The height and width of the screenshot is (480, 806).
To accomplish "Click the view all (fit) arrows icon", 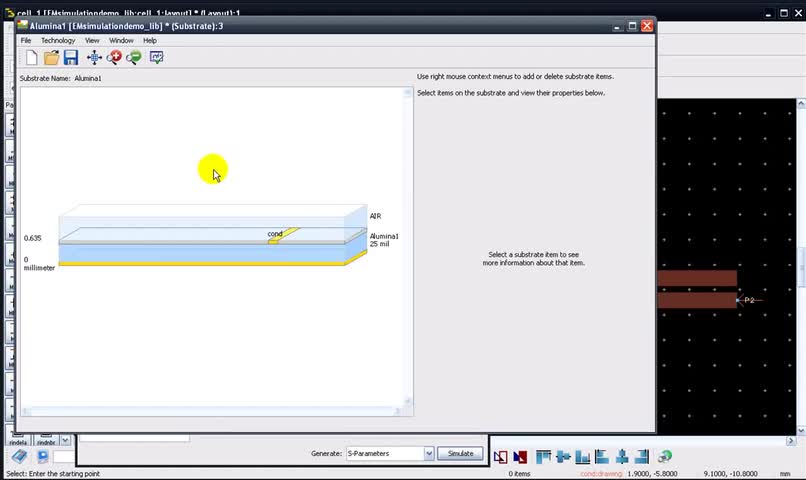I will [x=94, y=58].
